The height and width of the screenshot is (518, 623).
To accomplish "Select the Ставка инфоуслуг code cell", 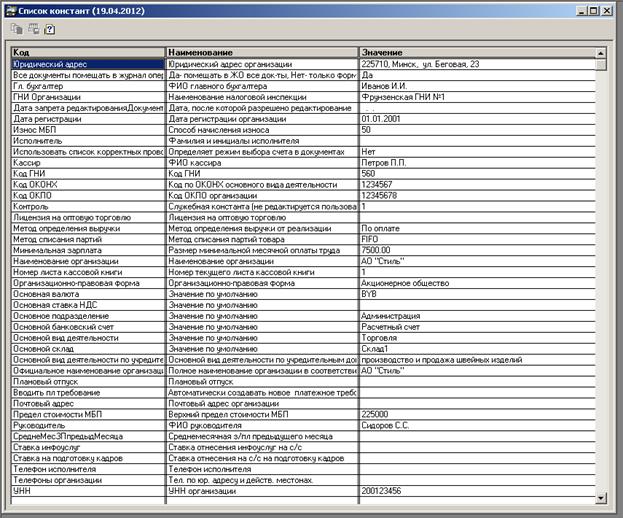I will click(x=88, y=447).
